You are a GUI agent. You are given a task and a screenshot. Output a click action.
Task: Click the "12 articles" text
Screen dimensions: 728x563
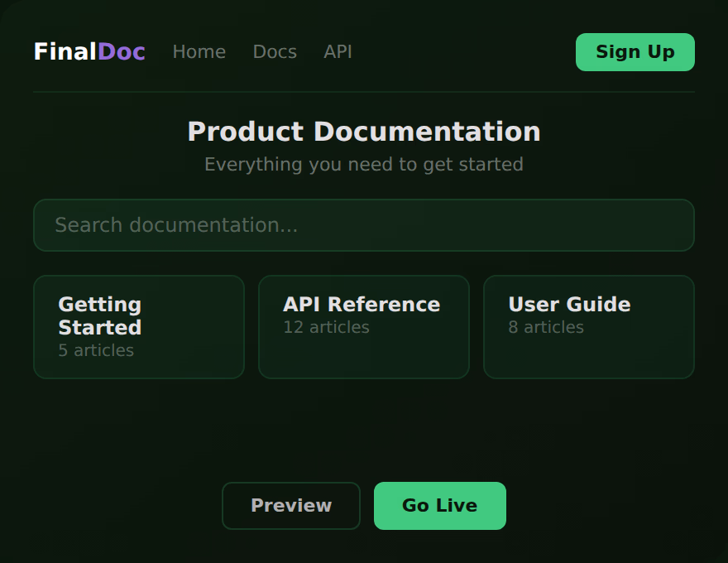click(327, 327)
